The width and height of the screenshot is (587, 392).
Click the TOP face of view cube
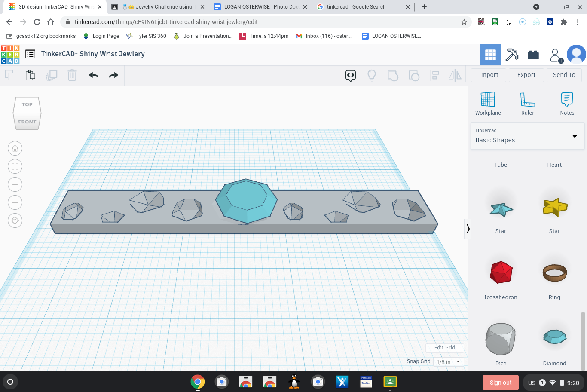pos(27,104)
